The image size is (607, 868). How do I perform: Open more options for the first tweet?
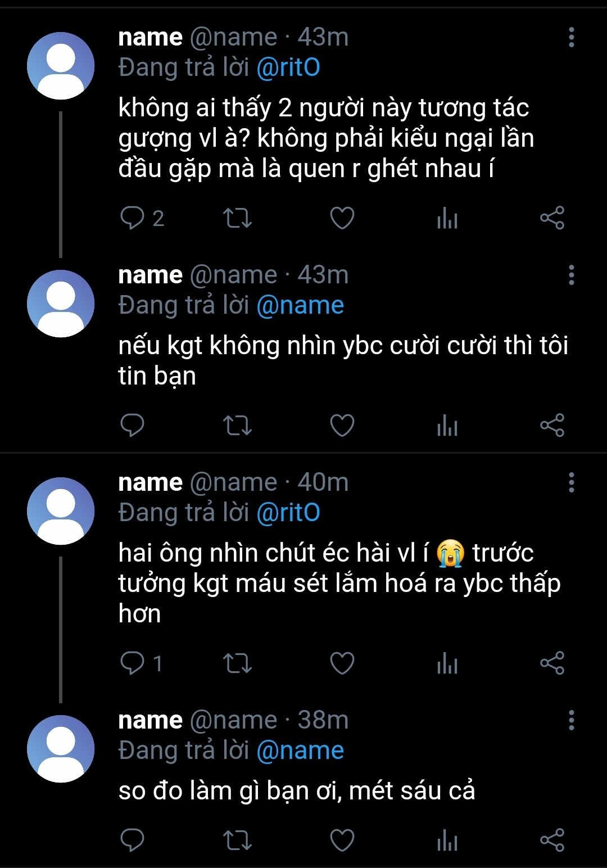571,38
